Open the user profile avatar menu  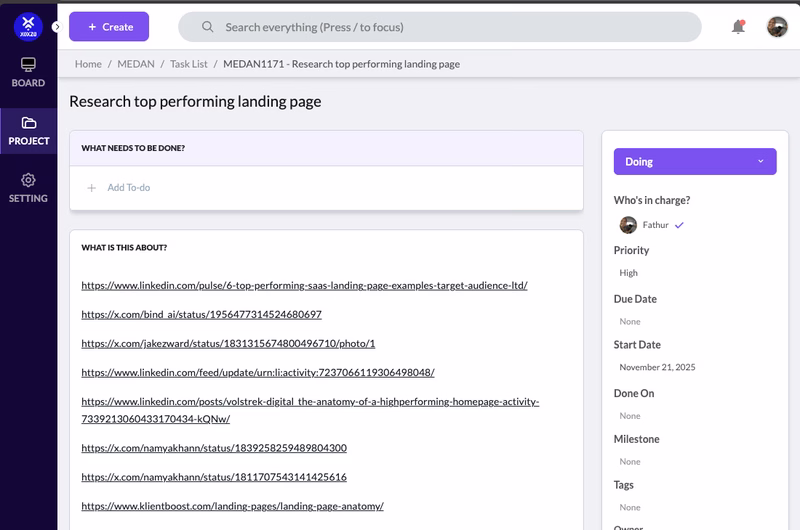point(777,27)
